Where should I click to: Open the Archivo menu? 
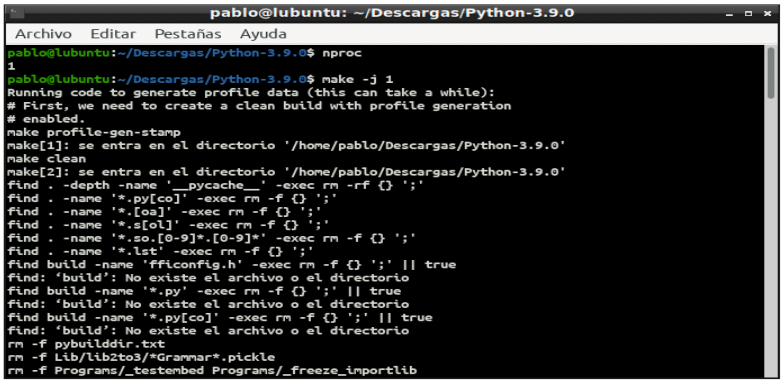point(44,34)
